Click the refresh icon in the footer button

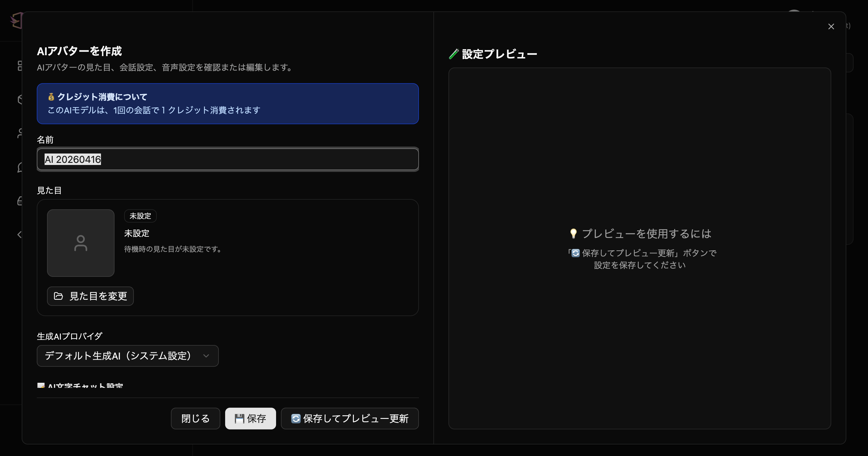[296, 419]
